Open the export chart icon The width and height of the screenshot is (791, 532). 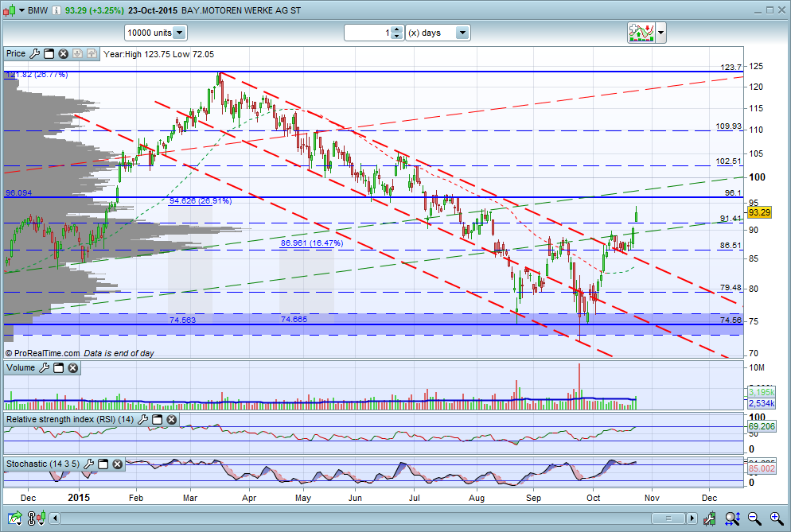[15, 518]
